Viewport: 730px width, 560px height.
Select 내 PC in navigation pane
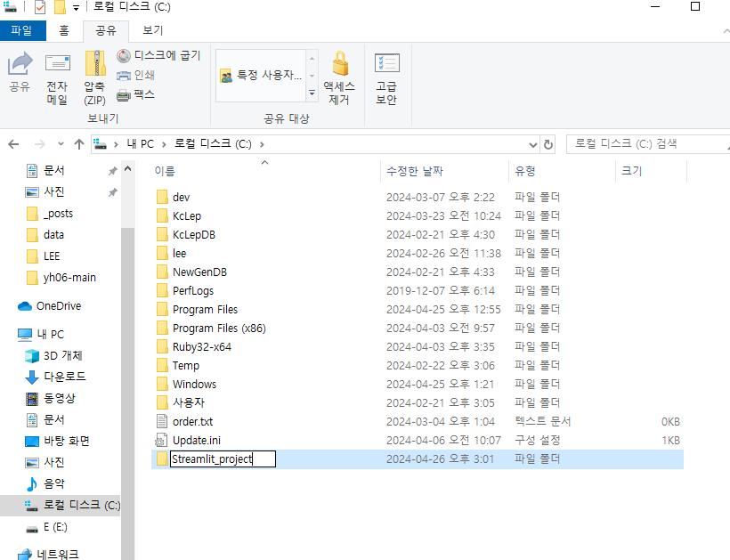point(41,334)
